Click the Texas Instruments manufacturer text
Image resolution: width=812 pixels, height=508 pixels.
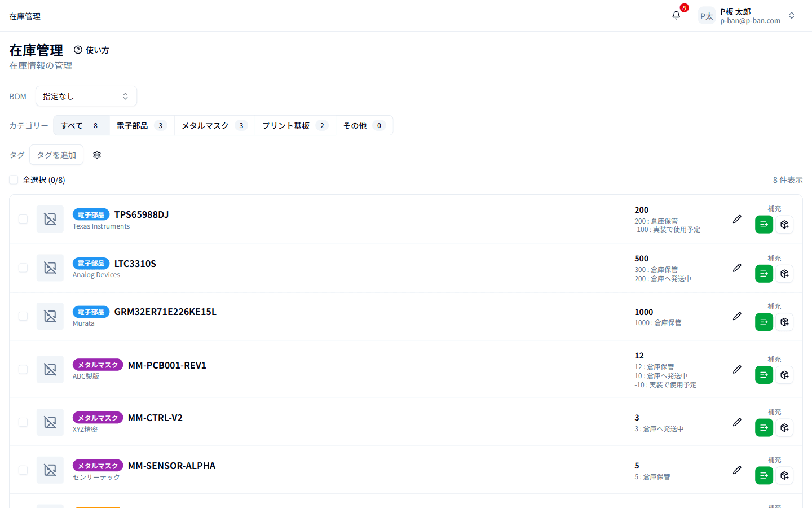pos(101,226)
